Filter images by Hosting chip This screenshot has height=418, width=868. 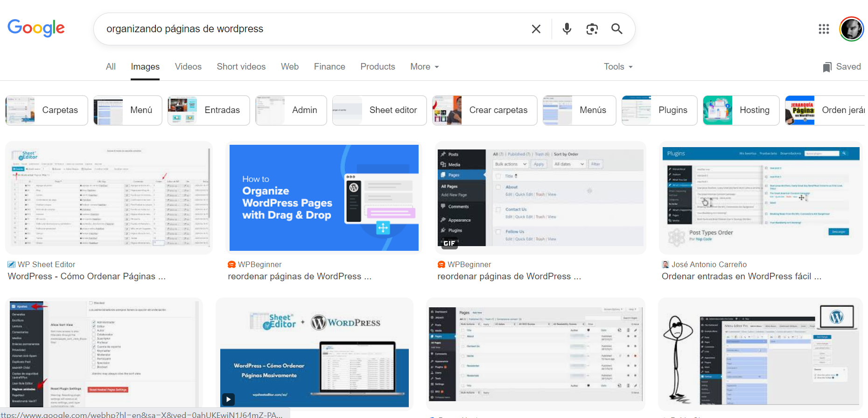click(x=741, y=110)
